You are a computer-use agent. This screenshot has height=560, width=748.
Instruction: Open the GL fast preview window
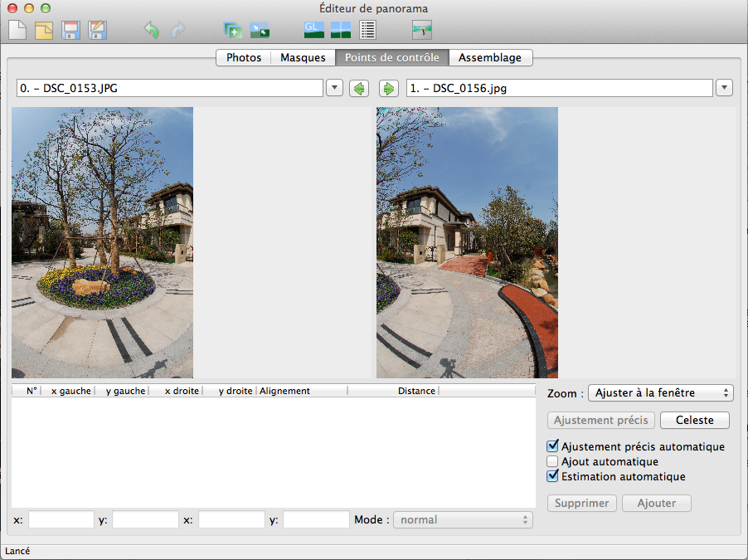pyautogui.click(x=313, y=31)
